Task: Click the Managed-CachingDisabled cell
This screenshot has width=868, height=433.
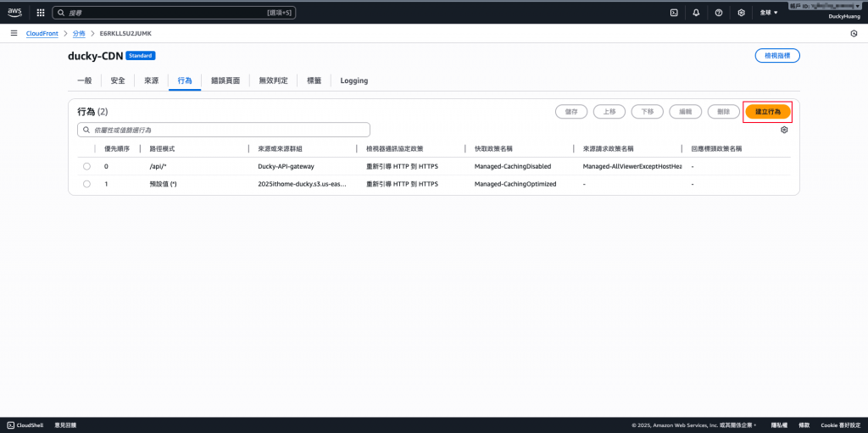Action: tap(513, 166)
